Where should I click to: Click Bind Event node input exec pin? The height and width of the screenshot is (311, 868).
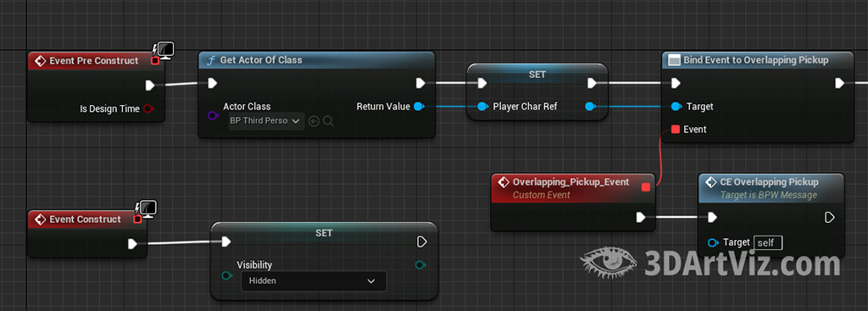[676, 84]
